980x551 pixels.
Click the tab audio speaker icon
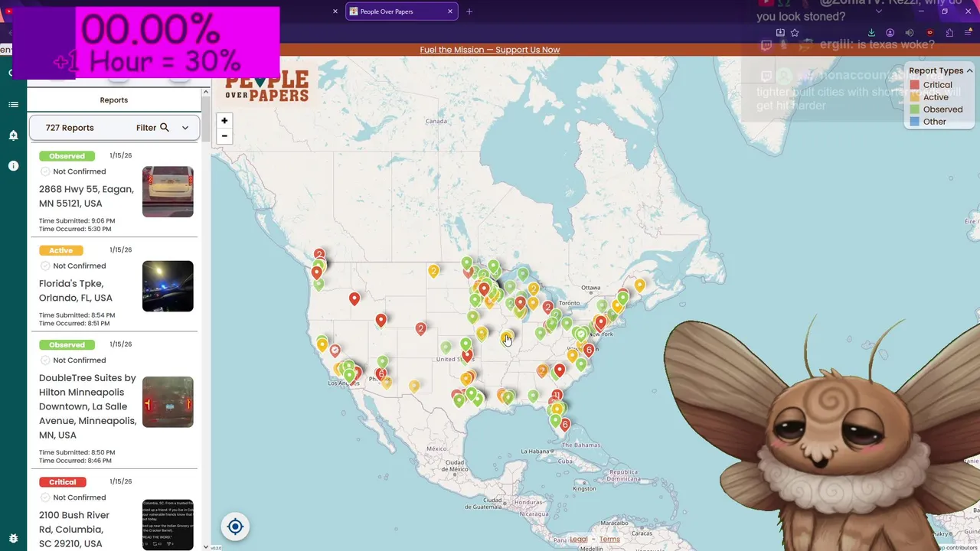(x=910, y=33)
